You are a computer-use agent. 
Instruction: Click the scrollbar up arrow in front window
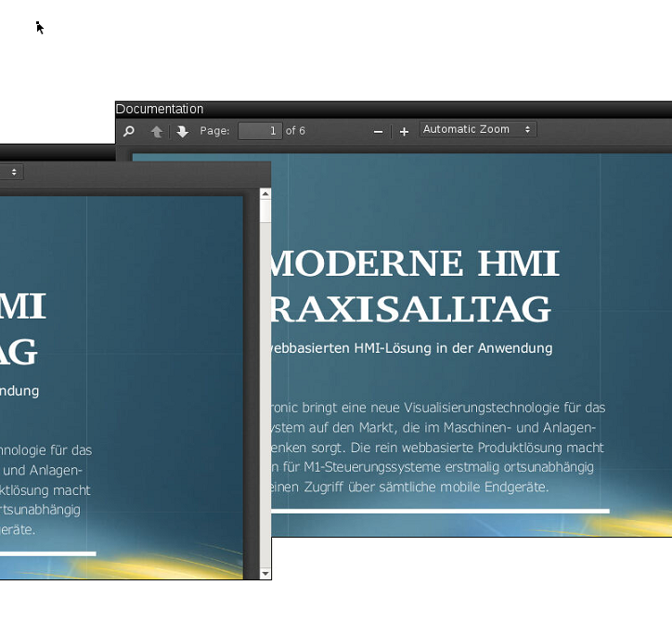coord(265,194)
